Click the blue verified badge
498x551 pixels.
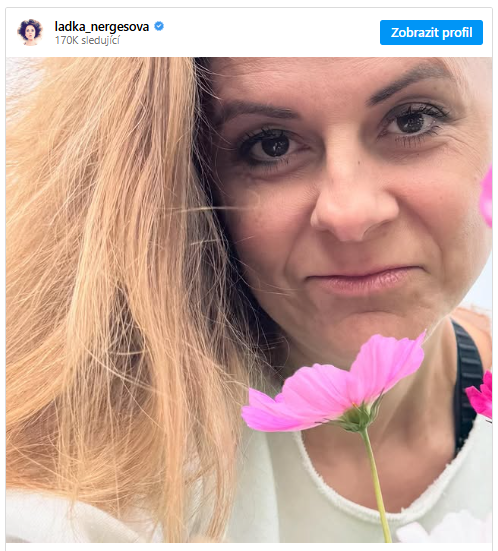[159, 26]
